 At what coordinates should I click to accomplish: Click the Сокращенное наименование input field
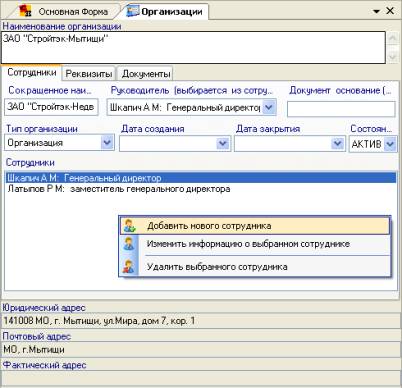[51, 107]
